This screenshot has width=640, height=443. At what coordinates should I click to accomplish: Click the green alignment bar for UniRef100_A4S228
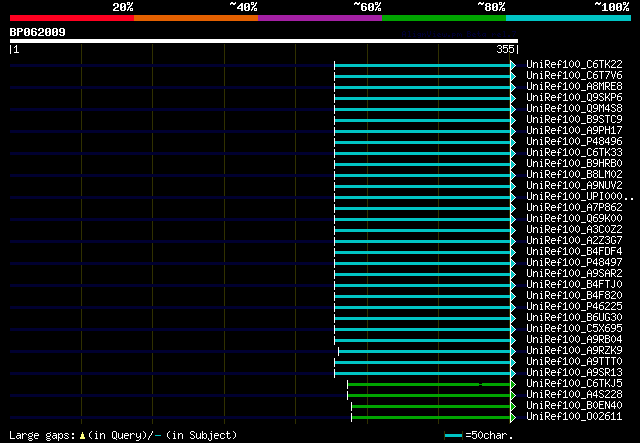(x=429, y=396)
